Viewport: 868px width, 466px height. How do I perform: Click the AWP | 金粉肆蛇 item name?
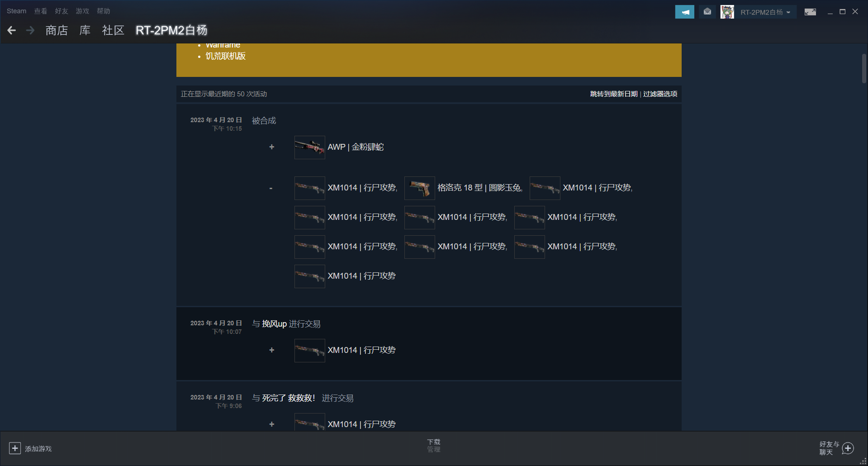(x=356, y=147)
